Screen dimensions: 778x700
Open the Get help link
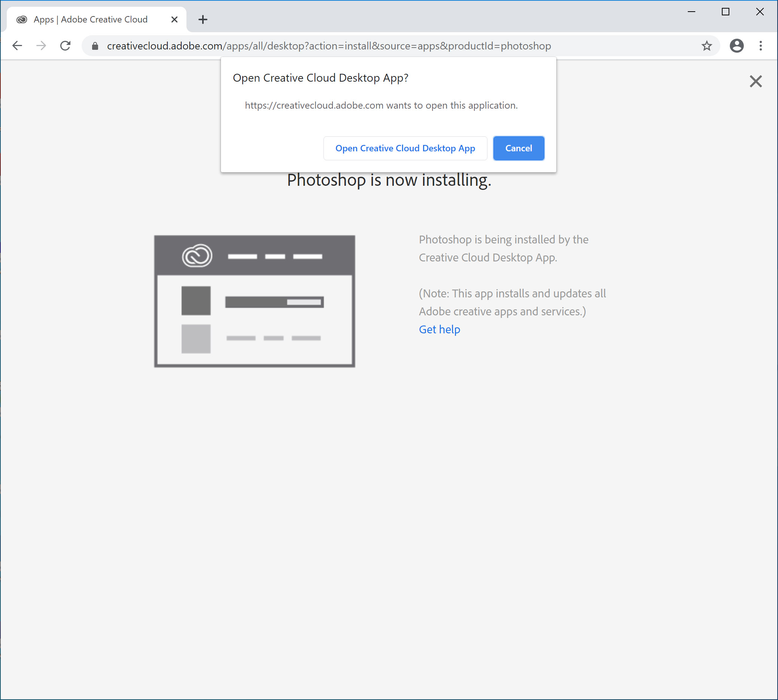pyautogui.click(x=439, y=329)
